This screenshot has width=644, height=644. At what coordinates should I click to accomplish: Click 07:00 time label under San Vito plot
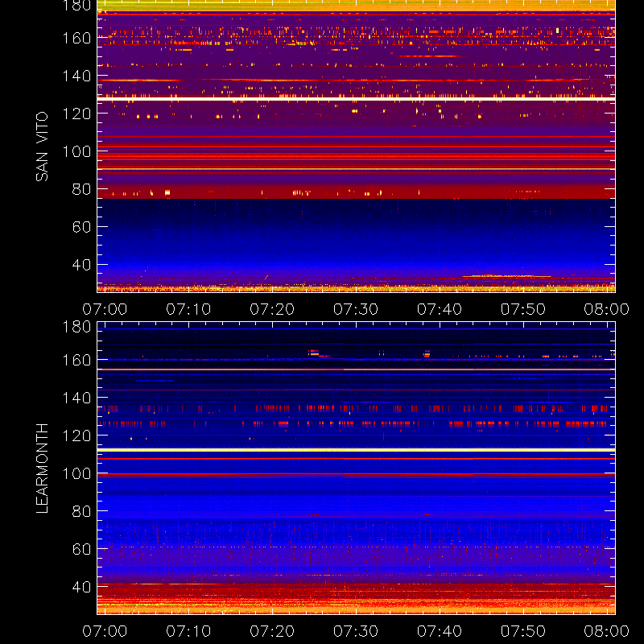[x=105, y=309]
